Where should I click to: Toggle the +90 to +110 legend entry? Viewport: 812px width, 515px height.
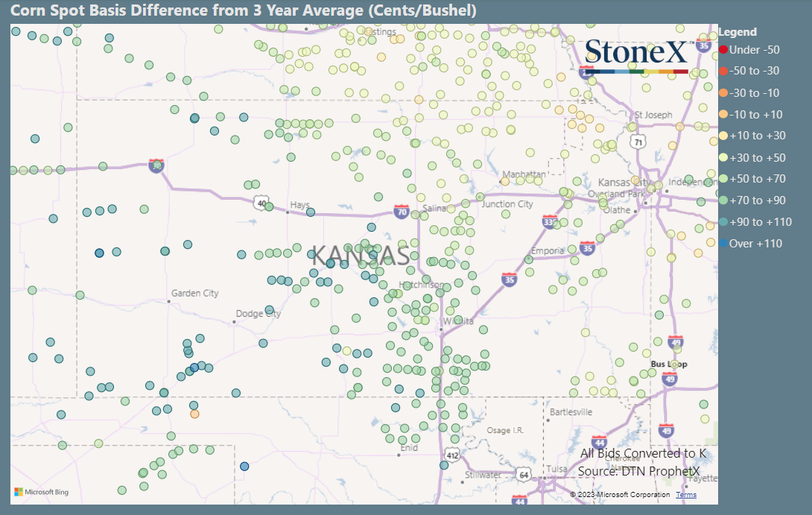755,222
